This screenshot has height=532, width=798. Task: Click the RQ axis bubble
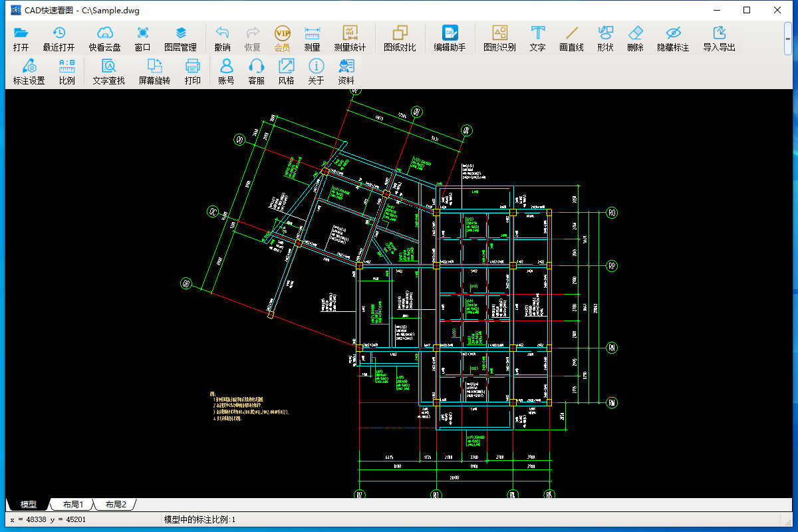pos(612,213)
